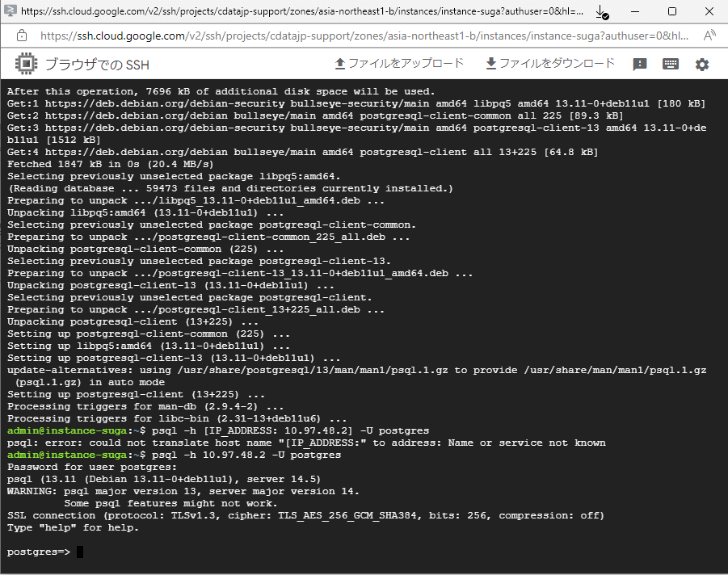Open the on-screen keyboard shortcuts icon
The width and height of the screenshot is (728, 575).
(x=670, y=64)
